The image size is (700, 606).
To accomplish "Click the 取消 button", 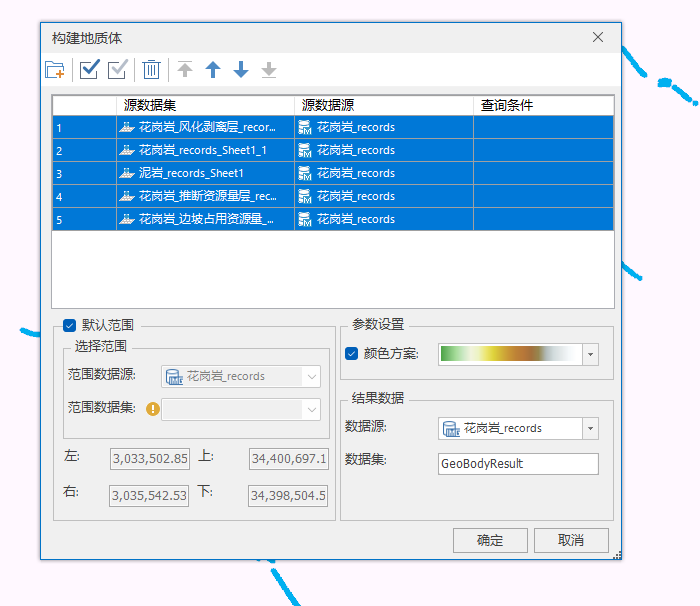I will pyautogui.click(x=571, y=540).
